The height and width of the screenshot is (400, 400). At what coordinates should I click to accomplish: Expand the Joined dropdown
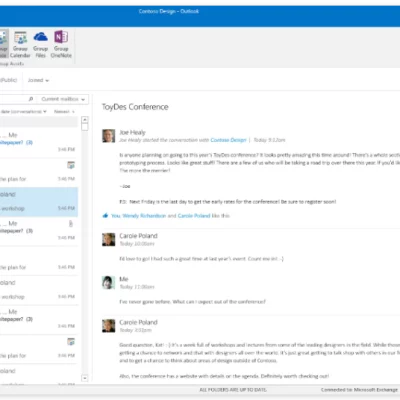[38, 80]
